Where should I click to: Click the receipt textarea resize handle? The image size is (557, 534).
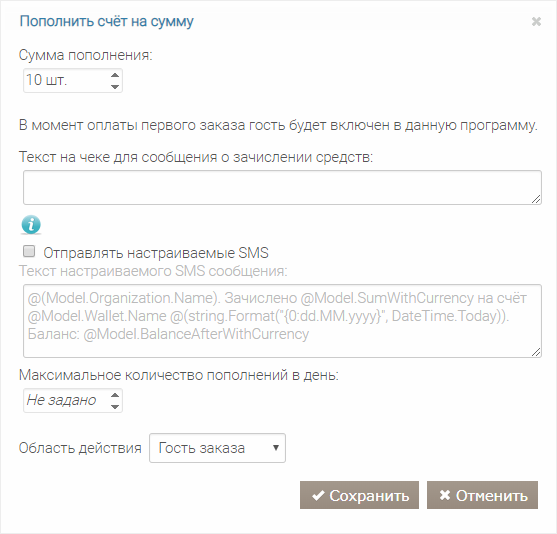point(536,199)
